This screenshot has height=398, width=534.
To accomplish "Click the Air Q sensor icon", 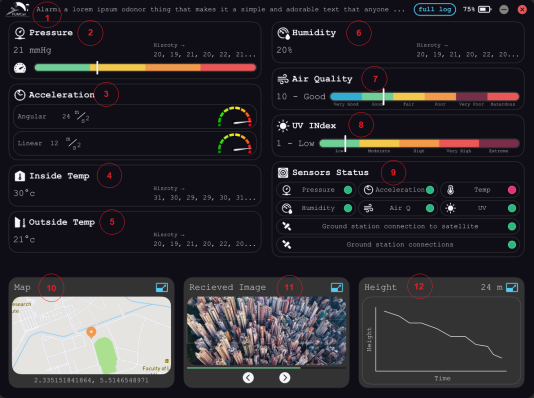I will click(x=368, y=208).
